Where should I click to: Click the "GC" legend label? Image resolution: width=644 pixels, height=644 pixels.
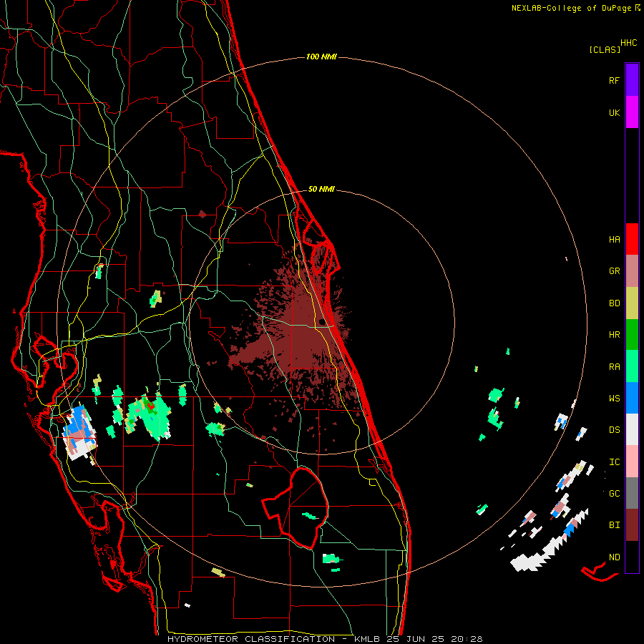(615, 494)
